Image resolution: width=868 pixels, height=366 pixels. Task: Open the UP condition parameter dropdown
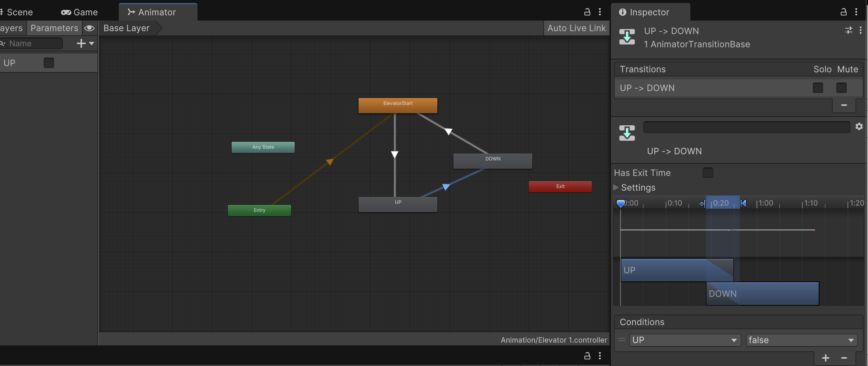tap(684, 340)
